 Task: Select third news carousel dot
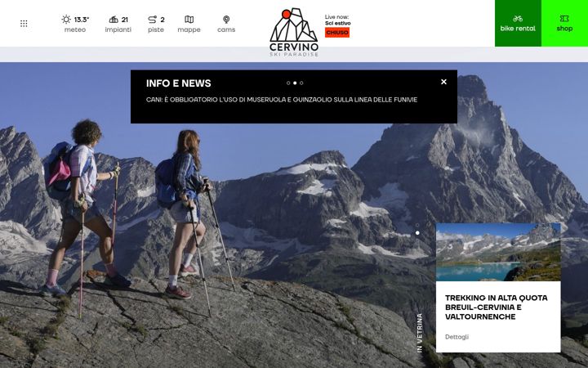point(301,83)
